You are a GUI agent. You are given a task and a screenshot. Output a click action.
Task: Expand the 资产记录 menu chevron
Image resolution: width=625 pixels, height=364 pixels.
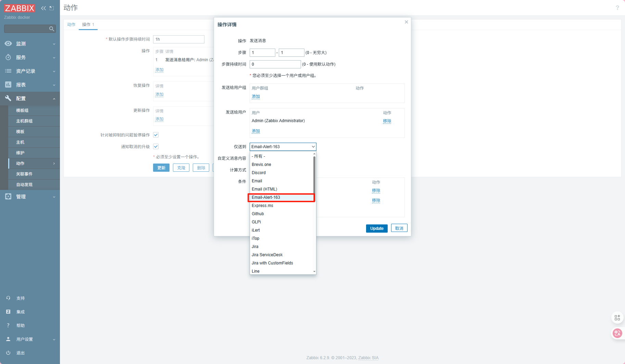(54, 71)
